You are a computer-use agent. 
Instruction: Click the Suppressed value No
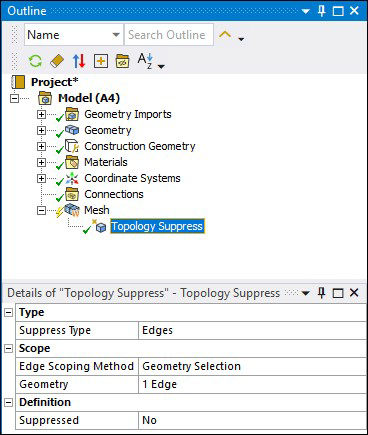(252, 420)
